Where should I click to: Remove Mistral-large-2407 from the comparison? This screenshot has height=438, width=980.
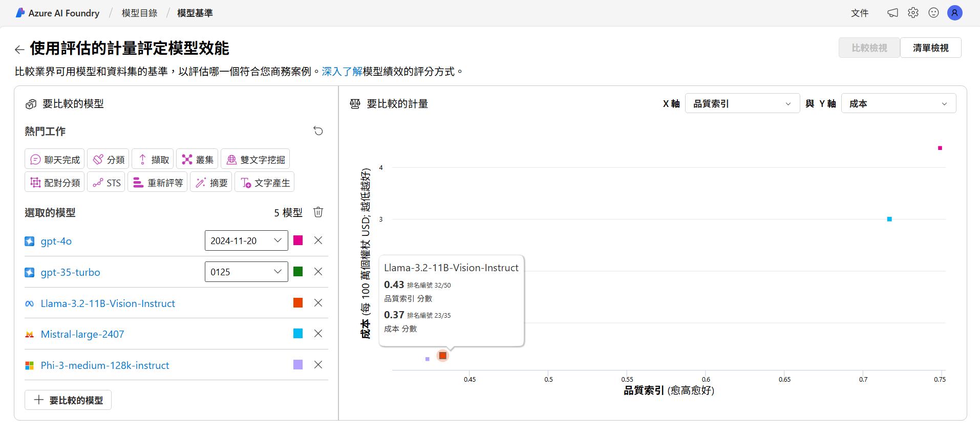318,334
